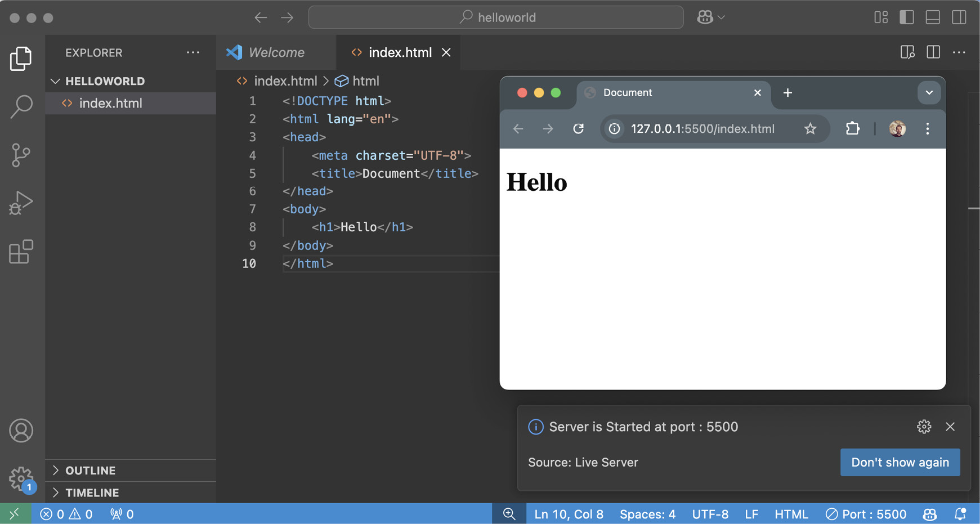
Task: Click Port : 5500 to stop Live Server
Action: (x=866, y=514)
